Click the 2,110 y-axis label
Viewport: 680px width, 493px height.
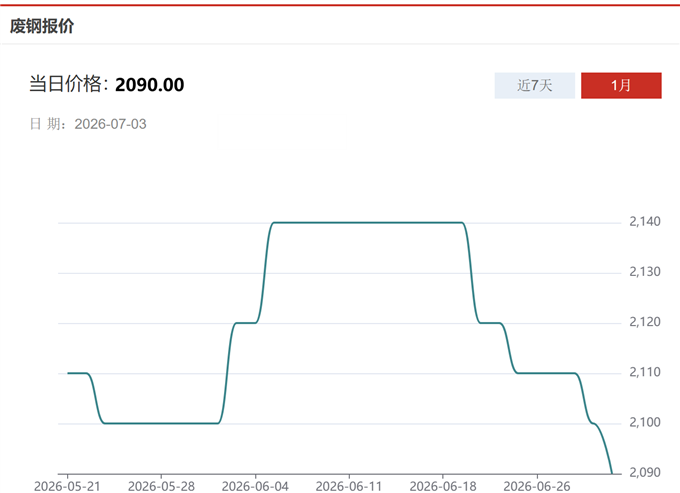pyautogui.click(x=645, y=372)
